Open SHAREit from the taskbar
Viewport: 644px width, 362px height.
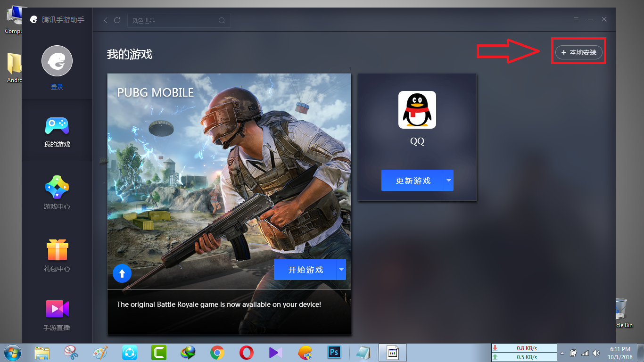130,353
